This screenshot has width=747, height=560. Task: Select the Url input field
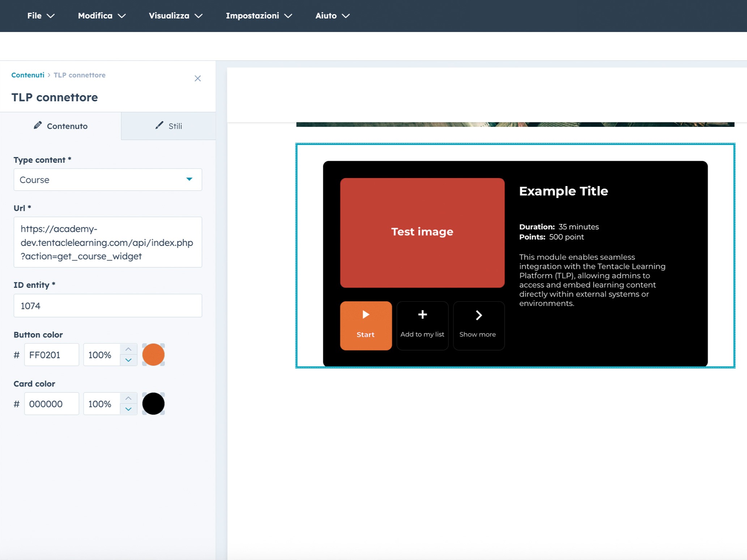coord(107,242)
